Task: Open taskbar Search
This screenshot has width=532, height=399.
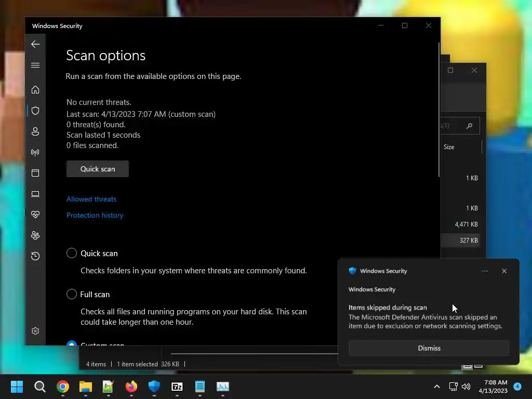Action: point(39,387)
